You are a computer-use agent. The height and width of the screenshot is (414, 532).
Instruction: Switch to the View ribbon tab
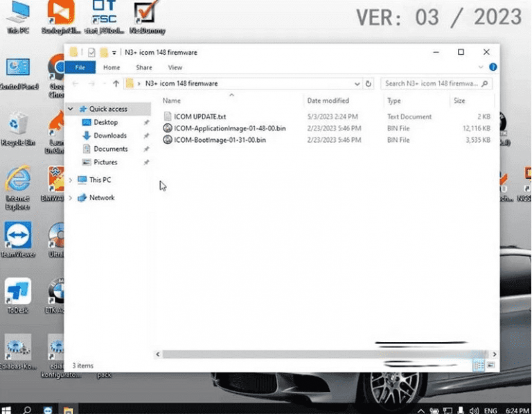175,67
